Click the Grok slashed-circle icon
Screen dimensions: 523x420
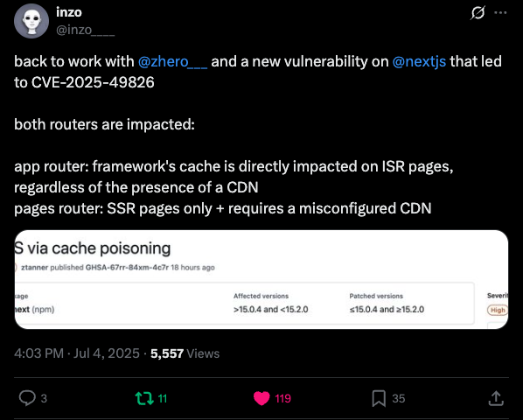(x=478, y=13)
